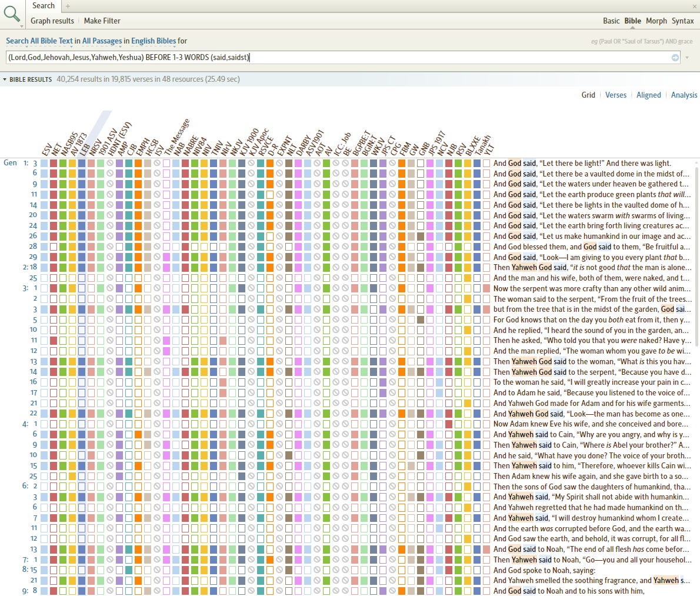This screenshot has width=700, height=596.
Task: Click the ISV unavailable symbol in Gen 1:3 row
Action: coord(156,164)
